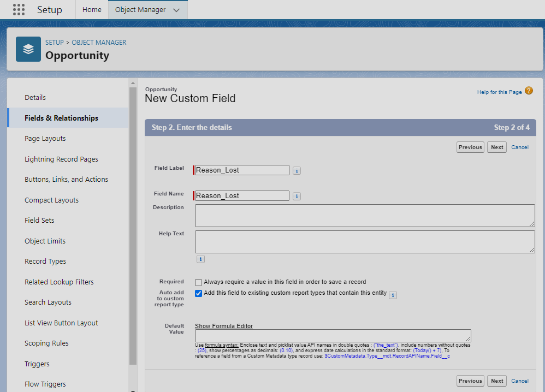Click the top Next button
Screen dimensions: 545x392
click(497, 147)
